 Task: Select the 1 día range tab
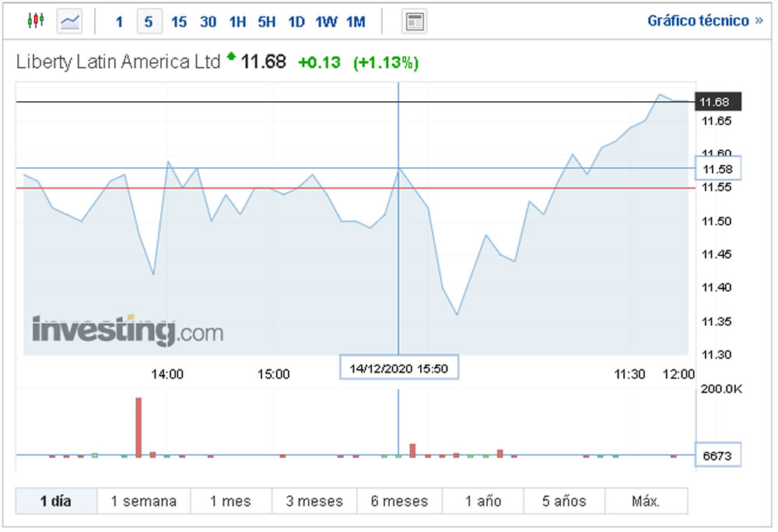tap(56, 501)
